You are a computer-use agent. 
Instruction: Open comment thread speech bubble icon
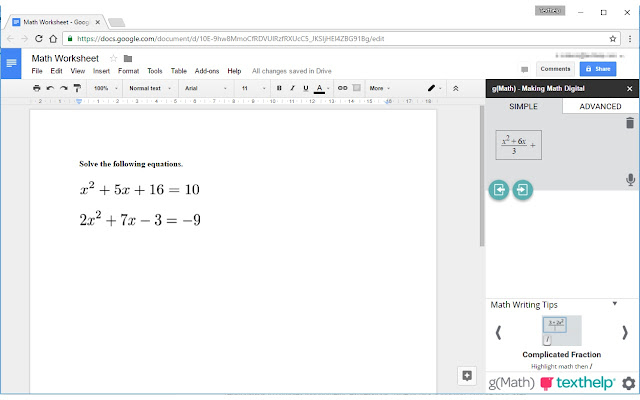524,69
